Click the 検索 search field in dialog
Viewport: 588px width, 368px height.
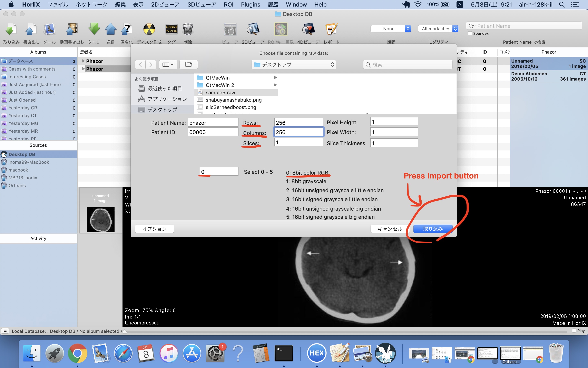tap(408, 65)
